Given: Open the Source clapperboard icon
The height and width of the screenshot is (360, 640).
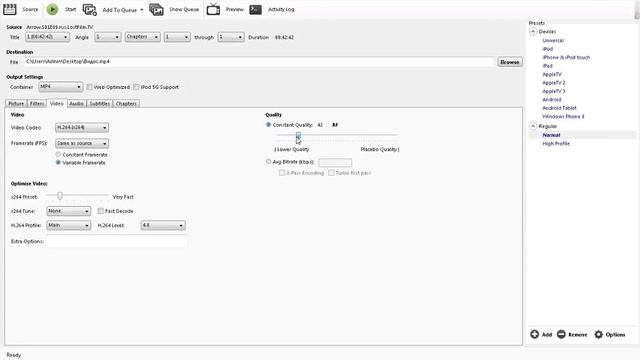Looking at the screenshot, I should pos(9,9).
